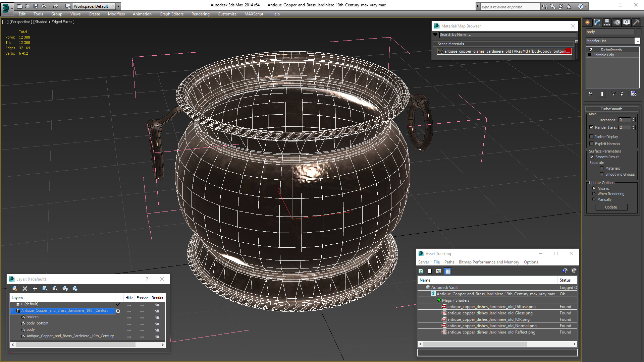Create new layer in Layer dialog toolbar
The image size is (644, 362).
click(x=15, y=289)
